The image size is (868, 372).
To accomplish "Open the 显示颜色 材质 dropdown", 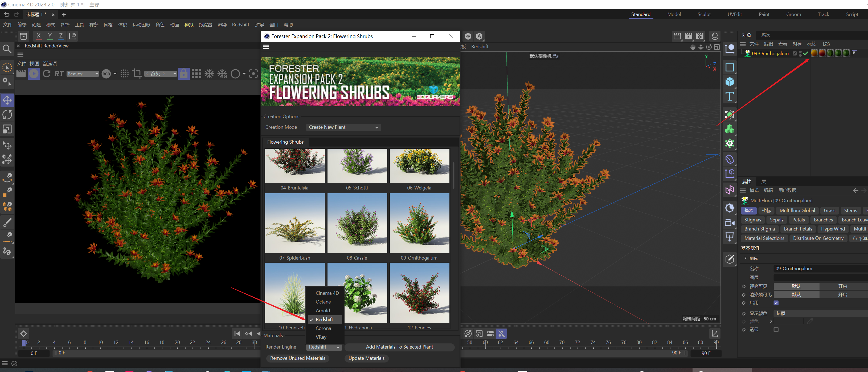I will point(821,313).
